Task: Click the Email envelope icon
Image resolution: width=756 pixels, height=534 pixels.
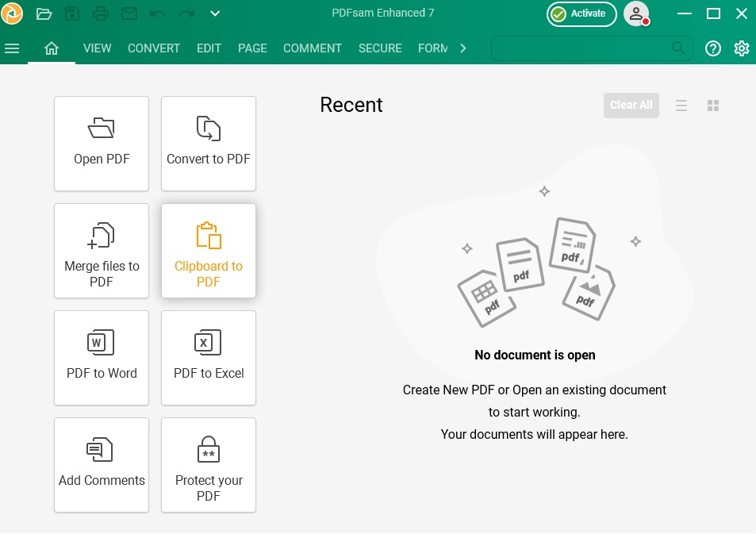Action: [129, 13]
